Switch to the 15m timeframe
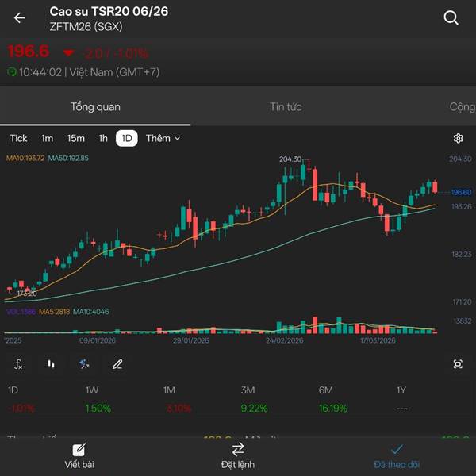Image resolution: width=476 pixels, height=476 pixels. pos(75,138)
